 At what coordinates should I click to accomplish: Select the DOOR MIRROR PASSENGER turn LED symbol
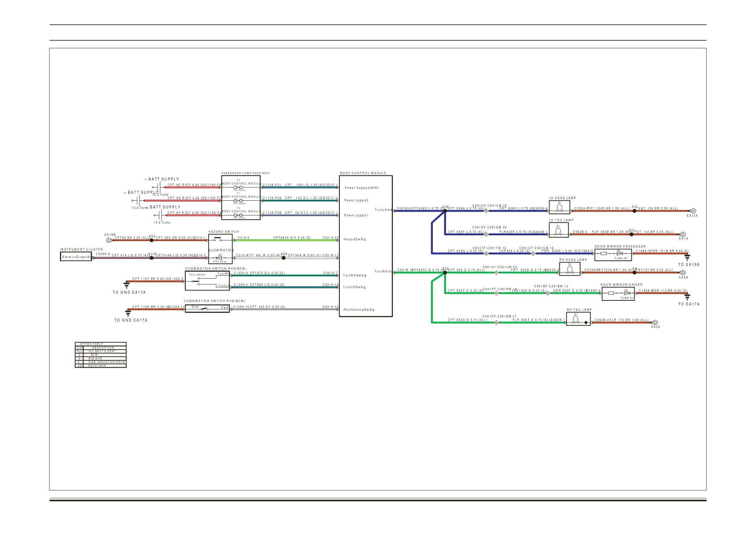pyautogui.click(x=619, y=253)
